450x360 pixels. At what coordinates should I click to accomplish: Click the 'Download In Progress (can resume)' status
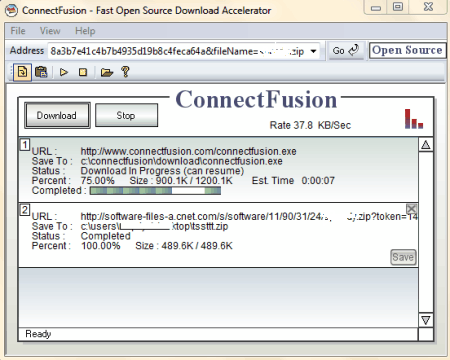(162, 171)
